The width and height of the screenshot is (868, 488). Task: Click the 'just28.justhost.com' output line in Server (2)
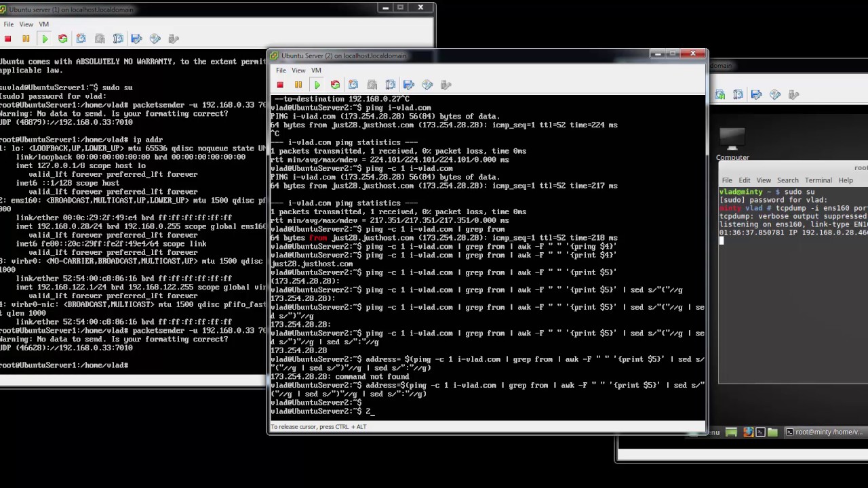click(312, 264)
